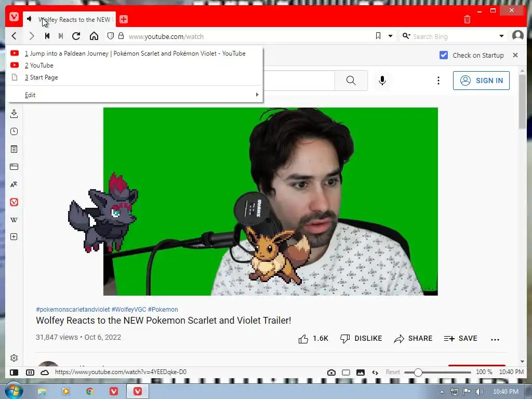The width and height of the screenshot is (532, 399).
Task: View site security padlock info
Action: pos(121,36)
